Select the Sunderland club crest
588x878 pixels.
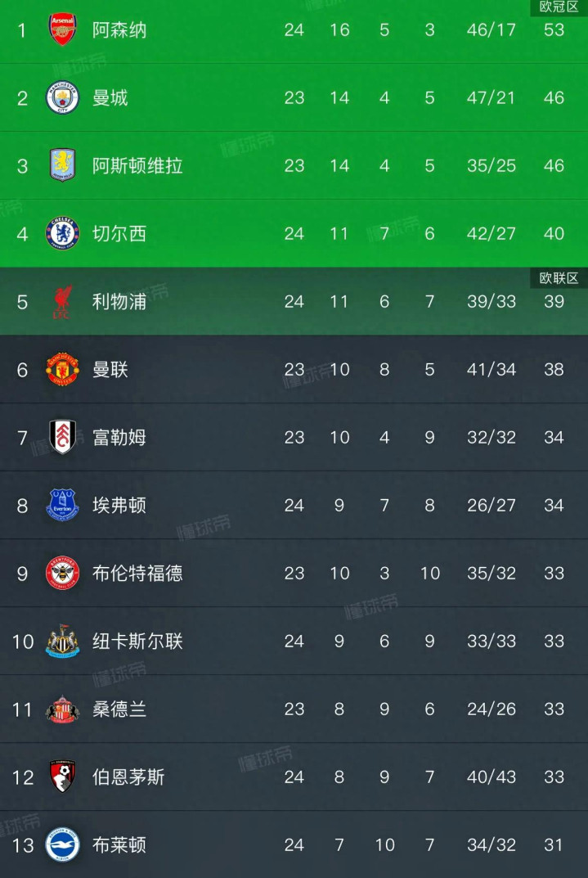62,709
